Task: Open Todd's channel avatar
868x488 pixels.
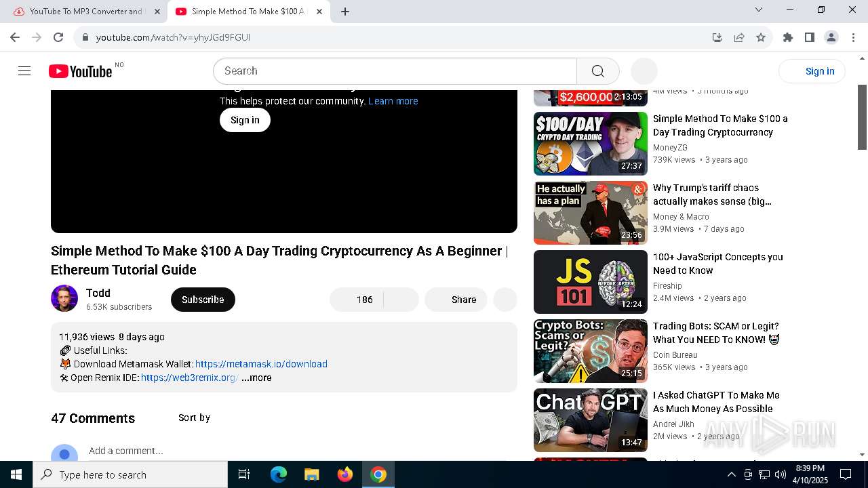Action: (x=64, y=298)
